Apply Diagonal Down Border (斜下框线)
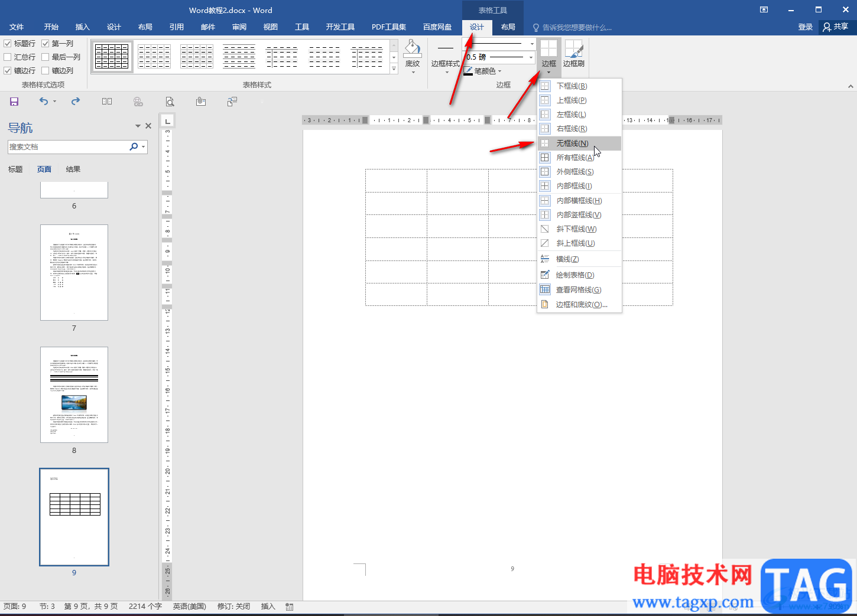The height and width of the screenshot is (616, 857). (579, 229)
